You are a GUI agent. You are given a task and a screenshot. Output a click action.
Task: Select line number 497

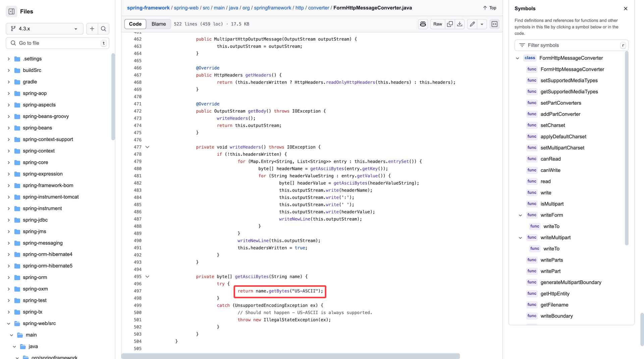[x=138, y=291]
